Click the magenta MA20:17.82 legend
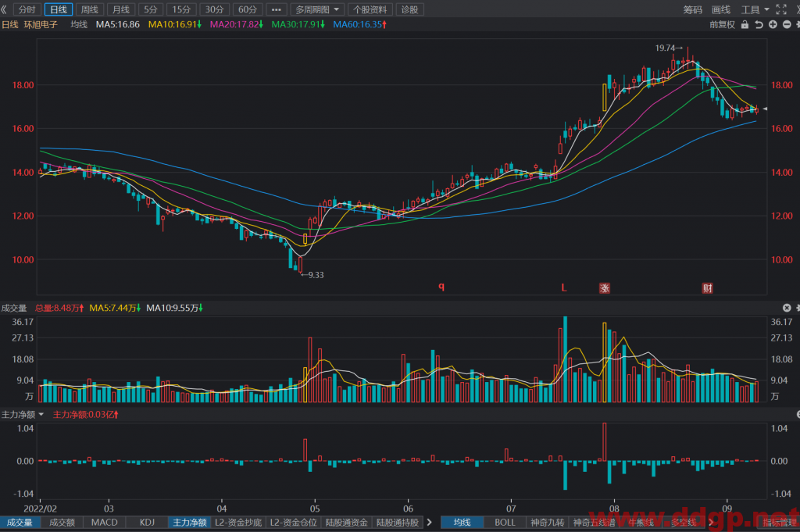This screenshot has height=532, width=800. click(x=236, y=24)
